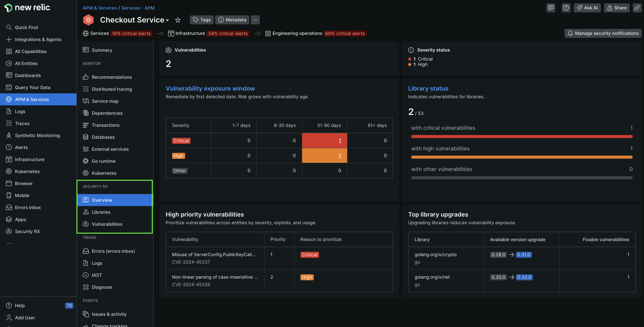The image size is (644, 327).
Task: Click High 31-90 days count cell
Action: (x=324, y=156)
